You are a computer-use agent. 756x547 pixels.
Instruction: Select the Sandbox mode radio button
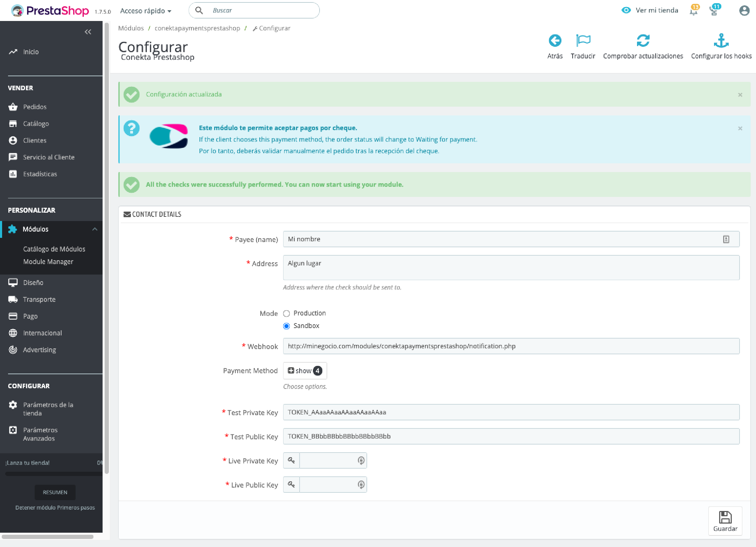(x=287, y=326)
